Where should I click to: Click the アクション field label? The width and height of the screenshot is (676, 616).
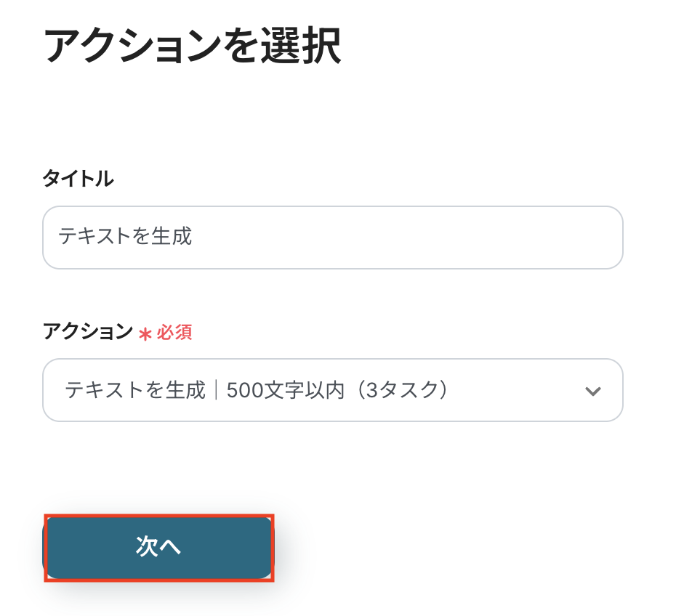(x=88, y=332)
